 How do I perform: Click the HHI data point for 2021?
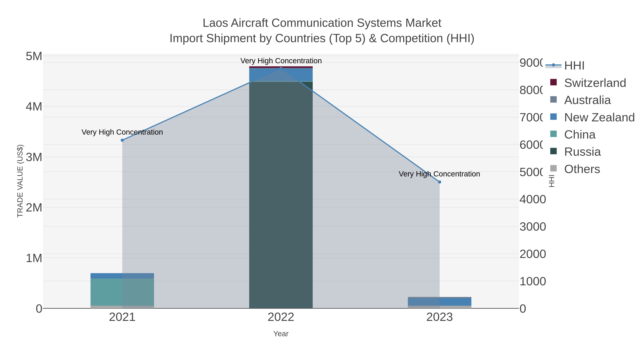point(122,140)
